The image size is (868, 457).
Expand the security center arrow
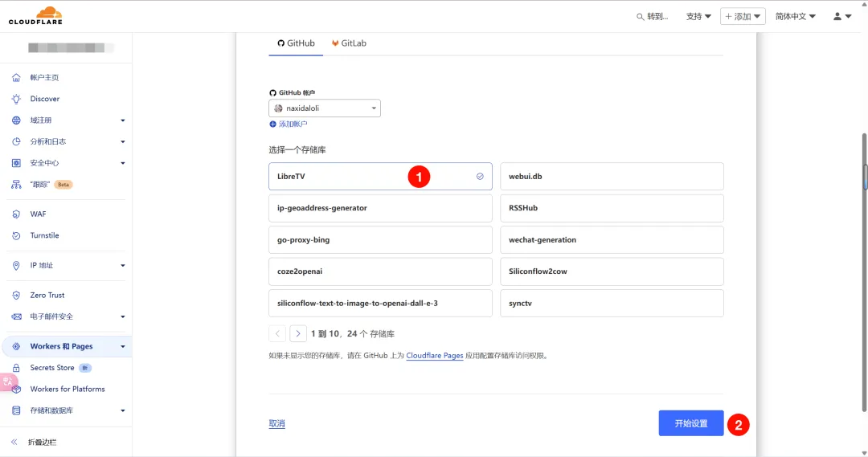pyautogui.click(x=123, y=163)
